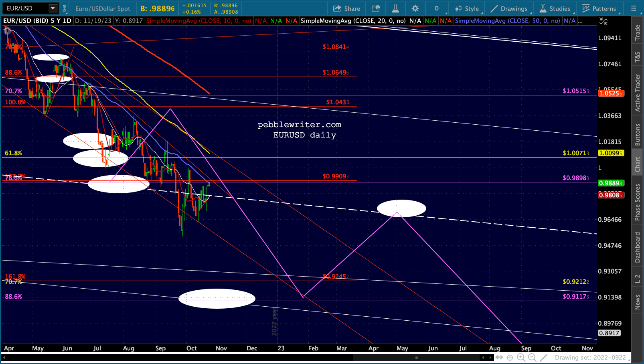Click the EUR/USD (BID) 5 Y 1D title
This screenshot has height=364, width=644.
pyautogui.click(x=37, y=21)
